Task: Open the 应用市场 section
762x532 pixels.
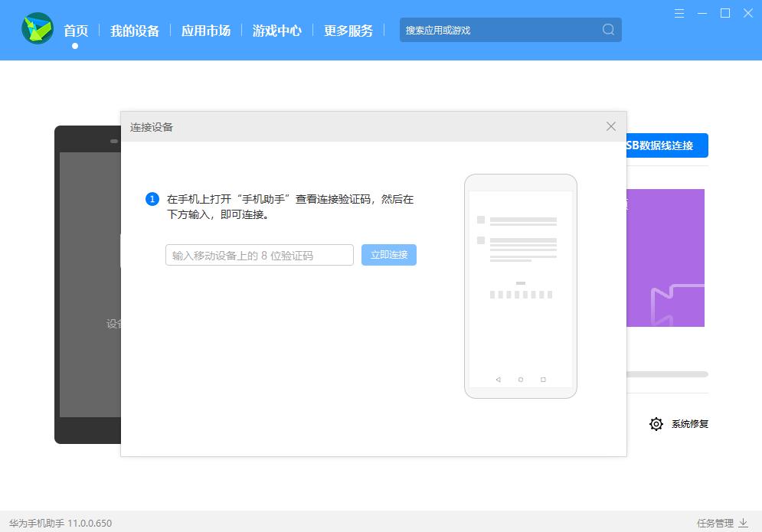Action: pyautogui.click(x=205, y=30)
